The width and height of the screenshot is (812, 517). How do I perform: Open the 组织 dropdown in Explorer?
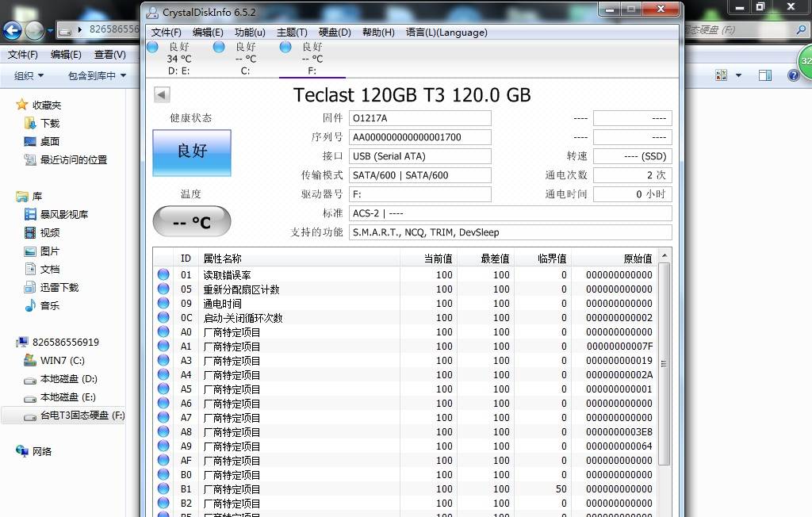click(x=28, y=75)
